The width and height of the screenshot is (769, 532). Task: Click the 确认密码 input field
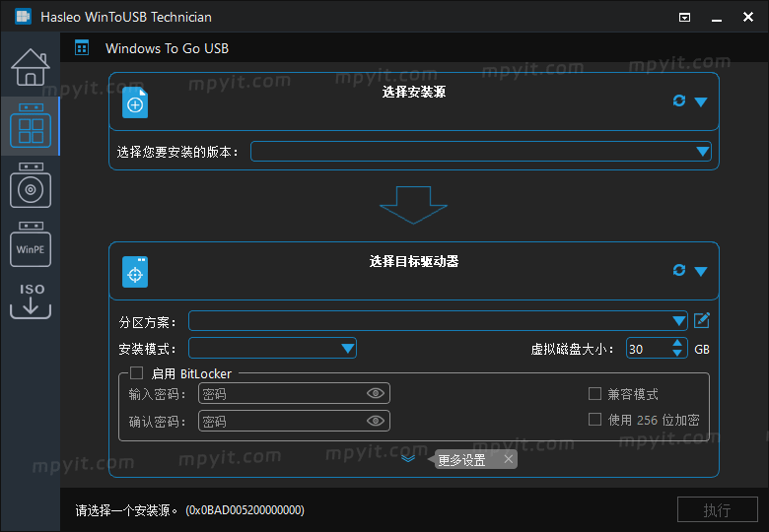(x=294, y=421)
